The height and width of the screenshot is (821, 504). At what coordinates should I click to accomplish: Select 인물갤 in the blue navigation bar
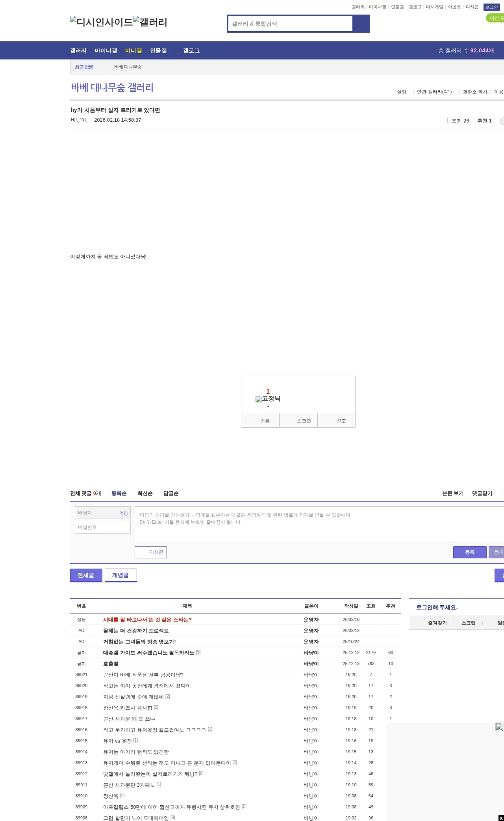(158, 50)
